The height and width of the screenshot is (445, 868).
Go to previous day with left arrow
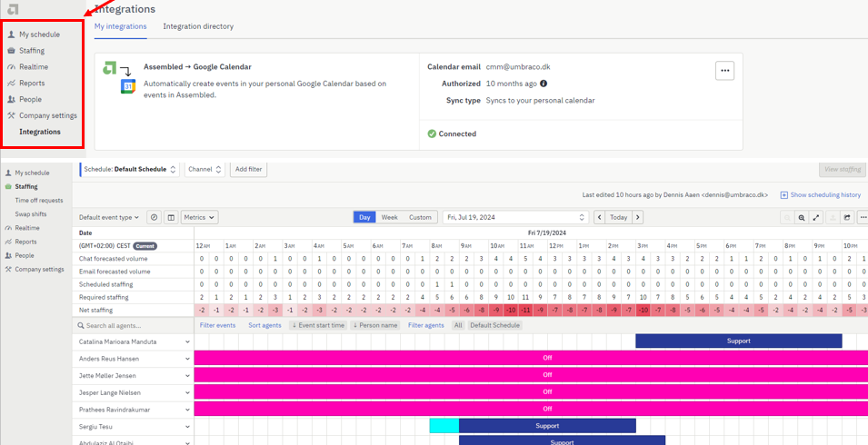[x=600, y=218]
